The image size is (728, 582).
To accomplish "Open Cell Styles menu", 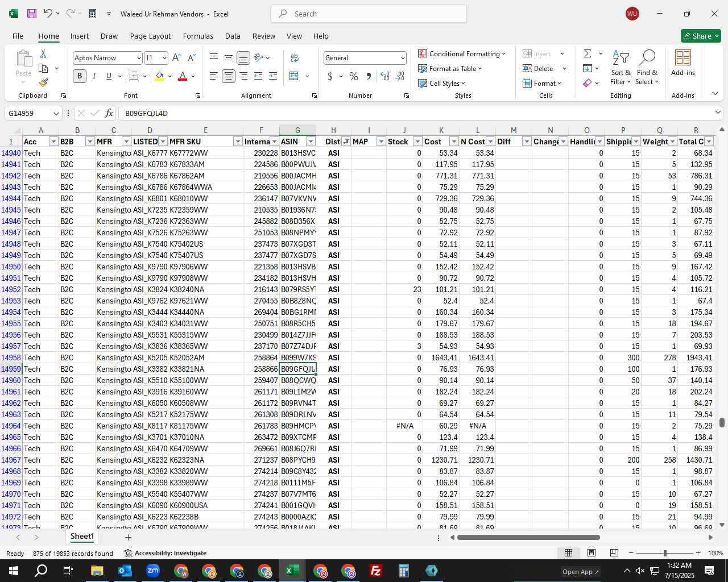I will pos(442,84).
